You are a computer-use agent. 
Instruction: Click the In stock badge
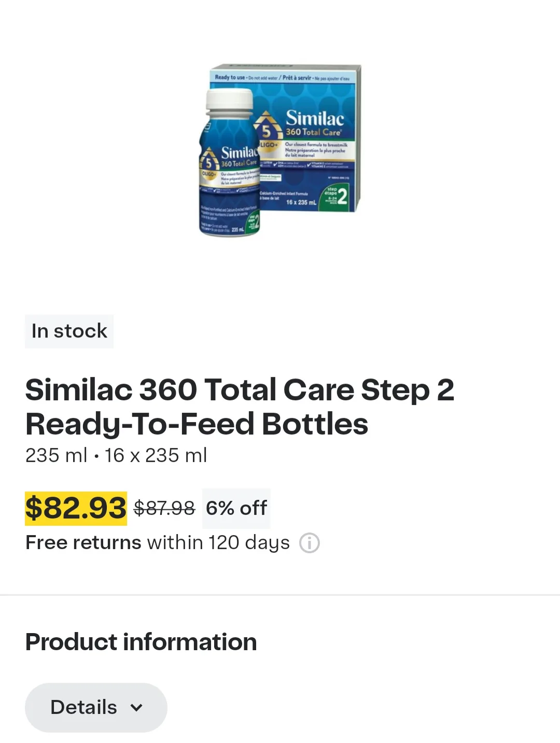pos(69,331)
